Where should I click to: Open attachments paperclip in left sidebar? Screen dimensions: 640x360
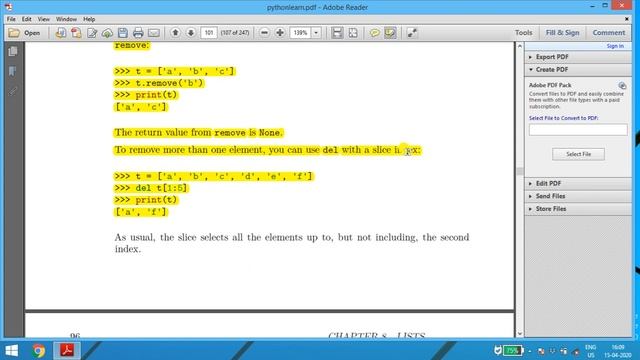pos(13,91)
